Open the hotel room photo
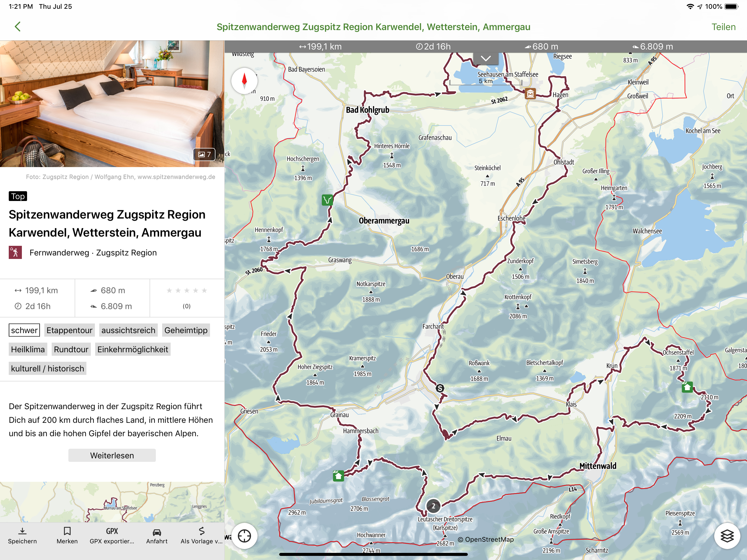Viewport: 747px width, 560px height. [101, 101]
